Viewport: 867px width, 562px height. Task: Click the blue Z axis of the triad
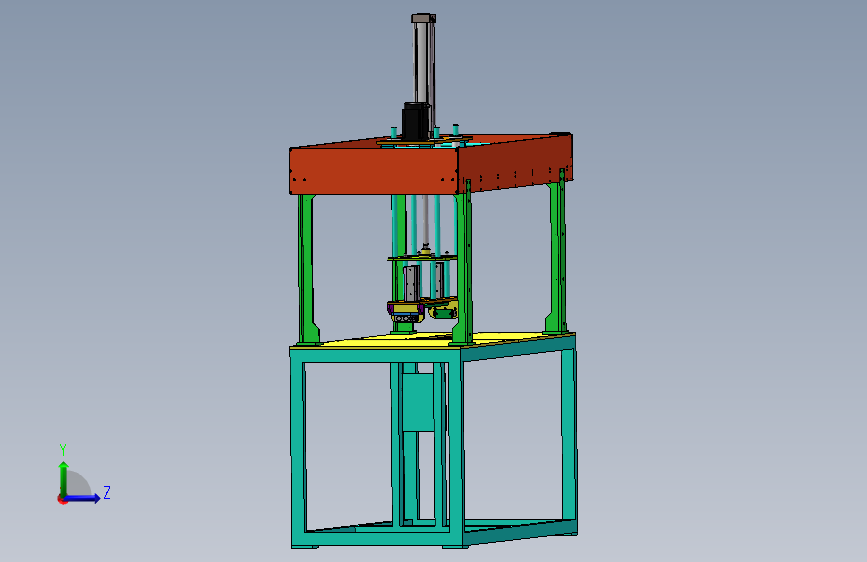[x=83, y=498]
